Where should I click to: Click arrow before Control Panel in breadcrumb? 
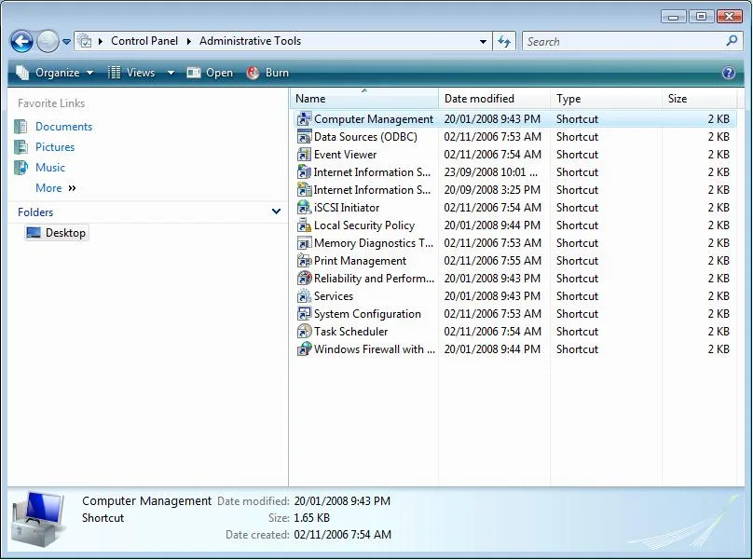pos(101,41)
